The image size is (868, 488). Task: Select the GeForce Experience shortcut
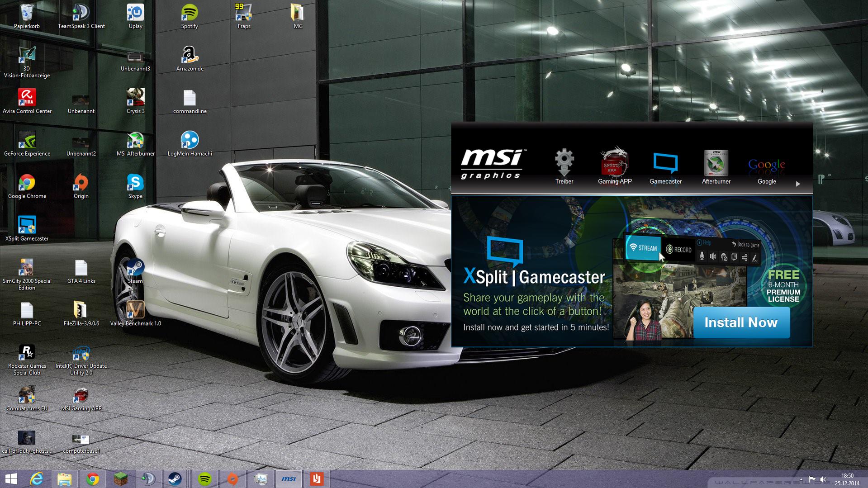(x=27, y=144)
